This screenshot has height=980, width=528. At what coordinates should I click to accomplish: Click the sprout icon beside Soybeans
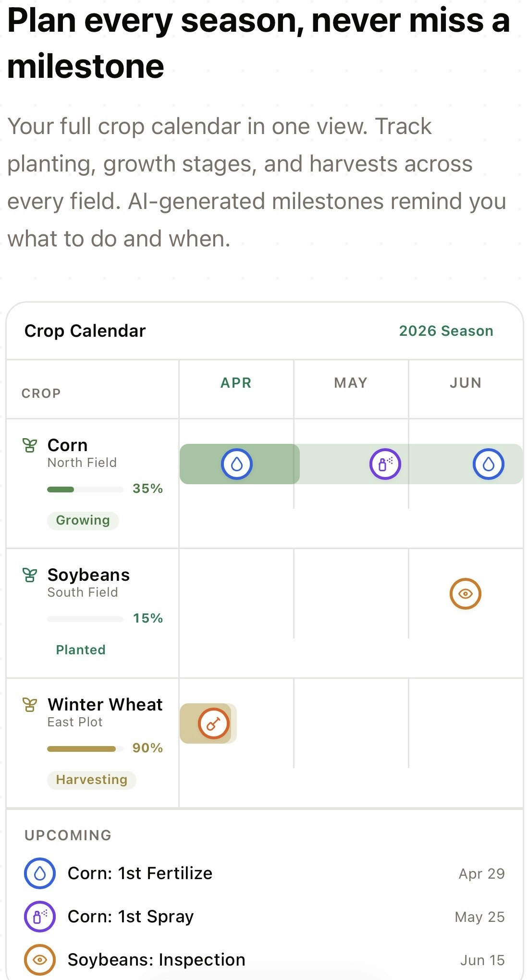point(30,575)
